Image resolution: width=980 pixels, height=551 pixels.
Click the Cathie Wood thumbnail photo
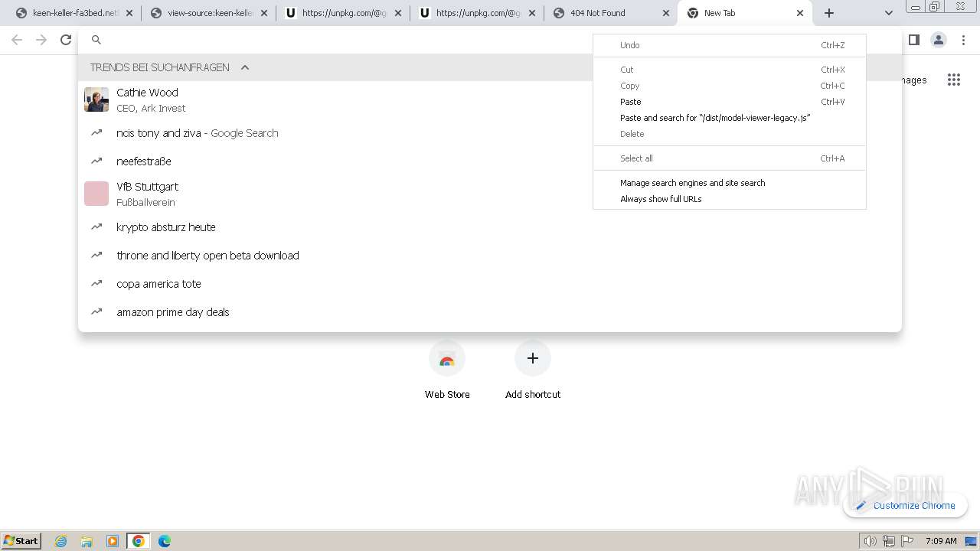coord(96,99)
